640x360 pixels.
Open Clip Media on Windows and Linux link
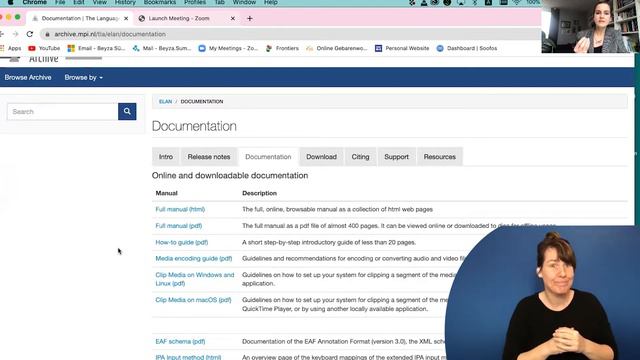(195, 279)
